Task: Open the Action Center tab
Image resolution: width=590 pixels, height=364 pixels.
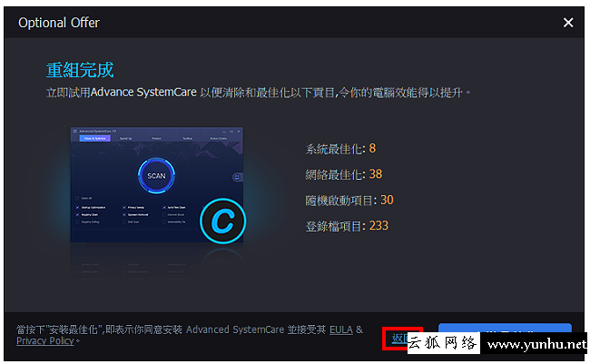Action: click(218, 139)
